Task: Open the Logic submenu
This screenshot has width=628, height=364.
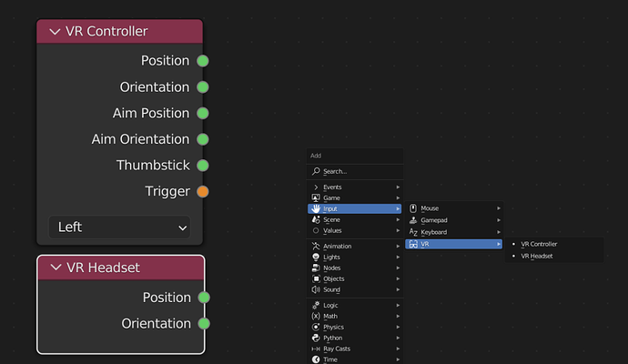Action: click(355, 305)
